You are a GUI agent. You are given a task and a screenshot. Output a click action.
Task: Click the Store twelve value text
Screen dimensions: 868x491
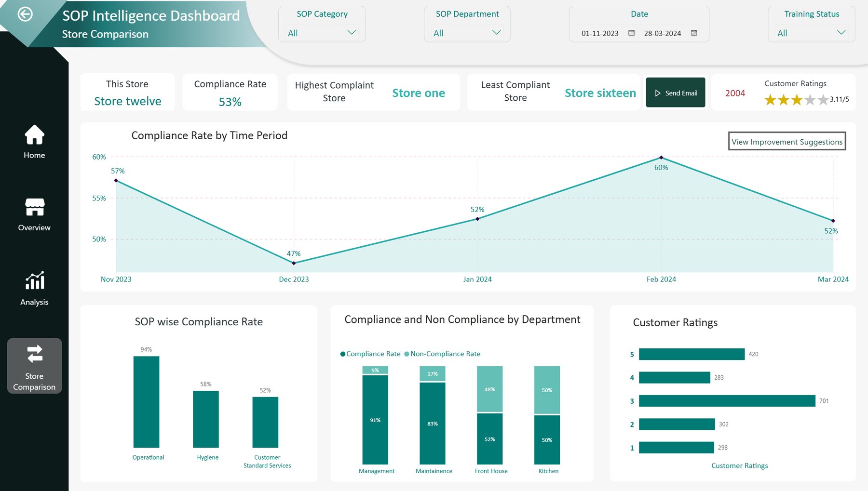128,101
